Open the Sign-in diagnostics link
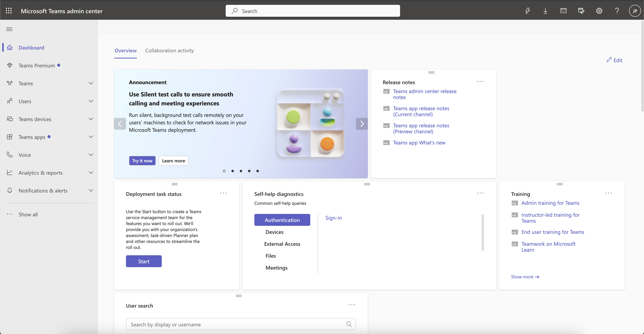 point(334,218)
